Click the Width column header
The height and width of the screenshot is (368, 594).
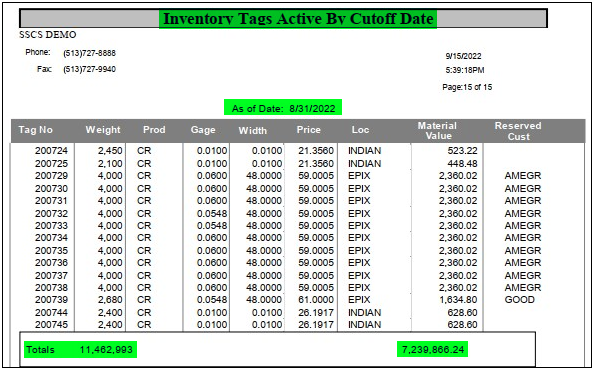point(253,130)
